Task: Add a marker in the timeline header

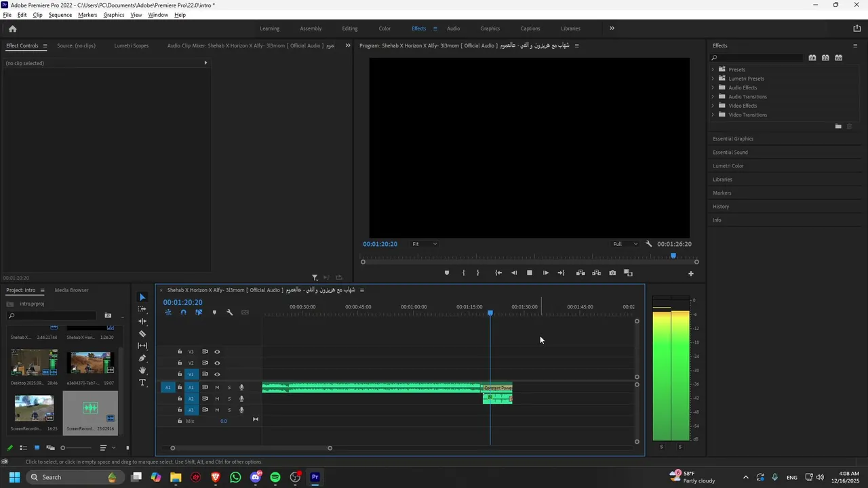Action: point(214,312)
